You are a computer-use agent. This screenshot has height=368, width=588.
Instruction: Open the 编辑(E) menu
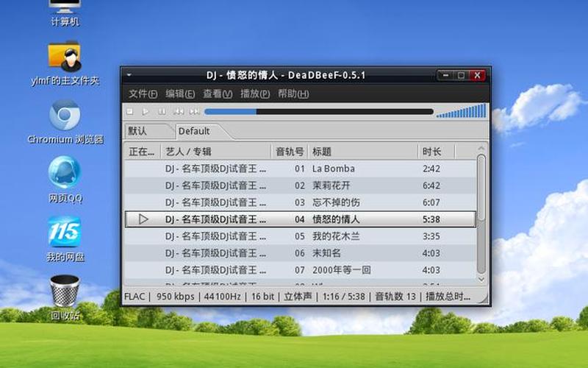[x=180, y=94]
